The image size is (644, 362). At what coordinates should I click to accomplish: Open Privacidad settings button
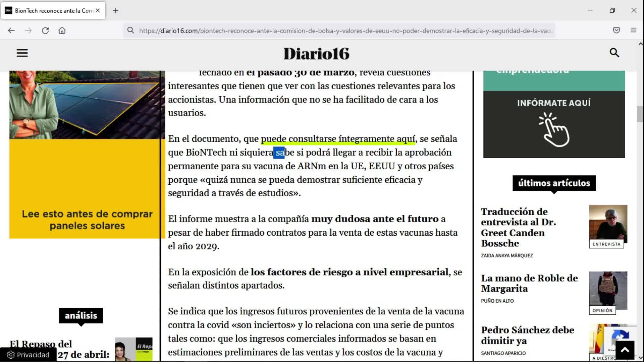(x=28, y=355)
